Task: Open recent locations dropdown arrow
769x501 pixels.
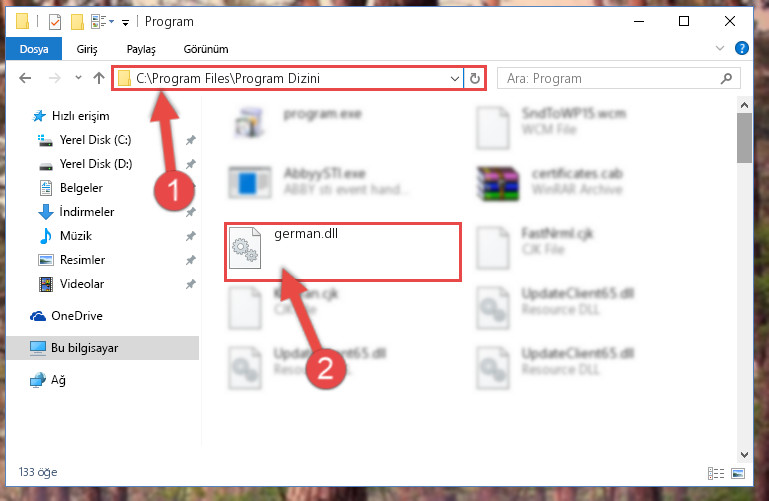Action: click(78, 78)
